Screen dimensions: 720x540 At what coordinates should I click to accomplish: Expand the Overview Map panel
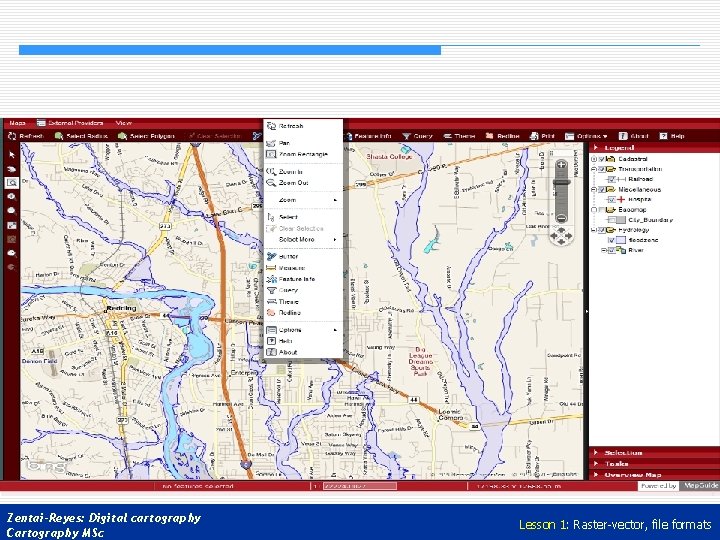654,475
